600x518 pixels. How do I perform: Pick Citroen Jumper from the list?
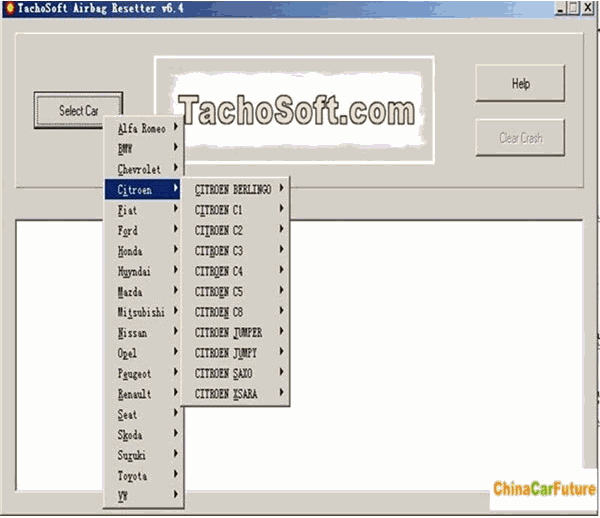pos(234,332)
